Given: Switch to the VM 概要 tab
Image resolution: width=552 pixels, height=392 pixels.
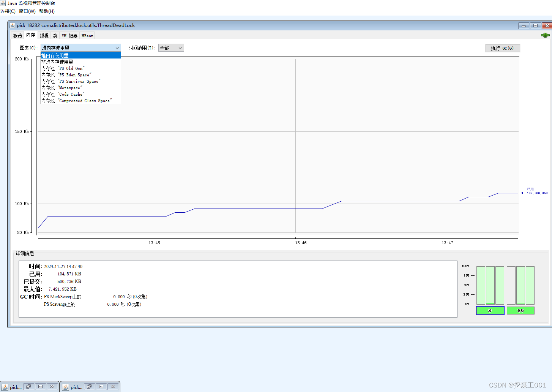Looking at the screenshot, I should pos(69,36).
